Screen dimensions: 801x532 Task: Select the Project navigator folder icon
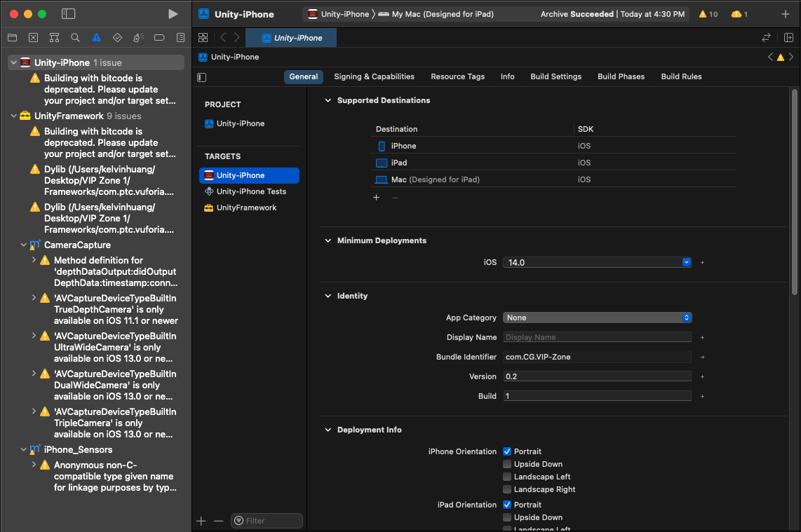(12, 37)
